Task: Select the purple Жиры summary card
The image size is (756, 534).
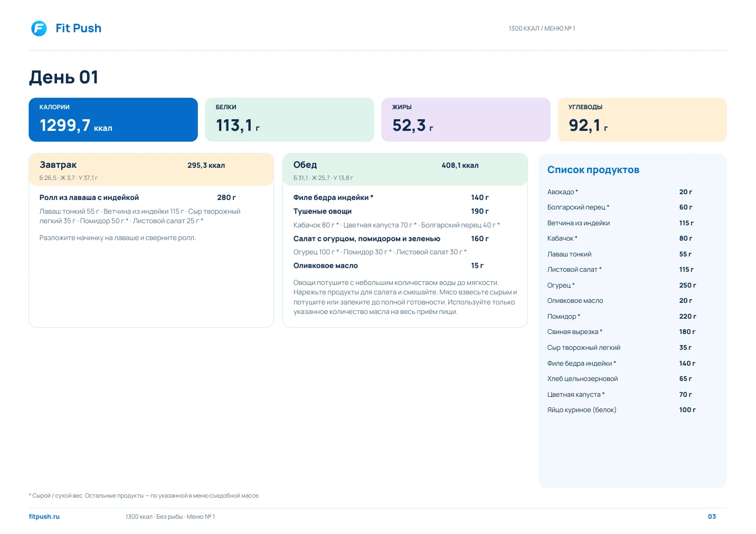Action: pyautogui.click(x=466, y=120)
